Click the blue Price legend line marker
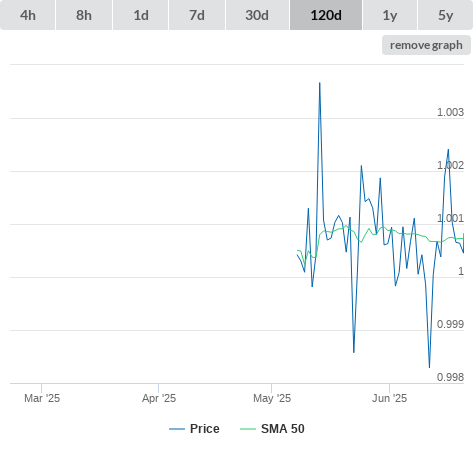Screen dimensions: 474x455 177,429
